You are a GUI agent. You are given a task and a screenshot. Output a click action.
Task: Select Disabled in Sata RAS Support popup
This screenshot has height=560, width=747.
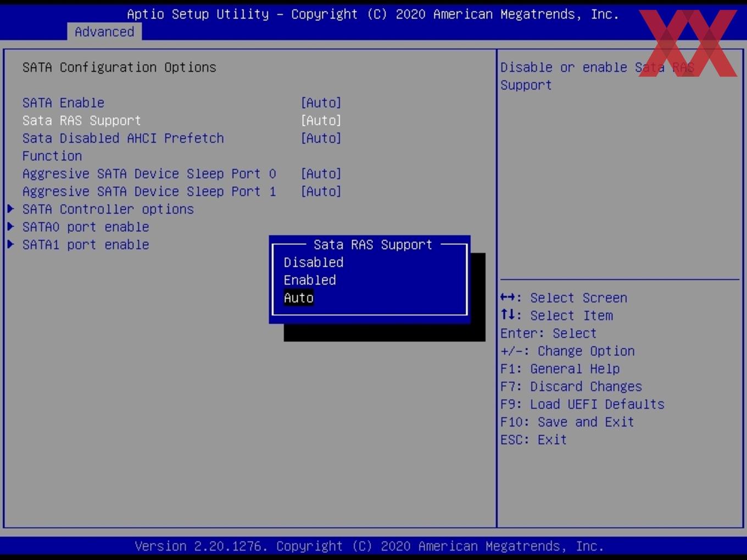pos(314,262)
